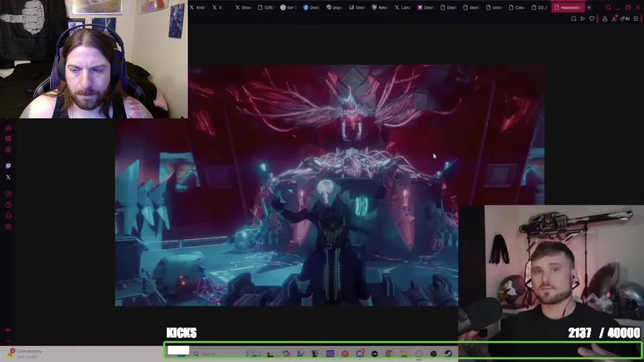
Task: Open the profile account icon in toolbar
Action: (605, 19)
